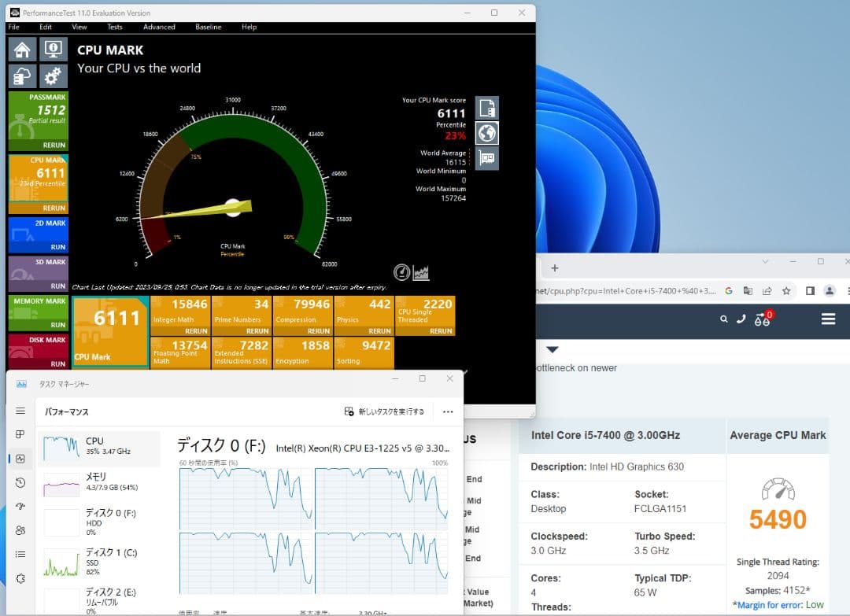Open the three-dot more options menu in Task Manager
This screenshot has width=850, height=616.
[448, 411]
